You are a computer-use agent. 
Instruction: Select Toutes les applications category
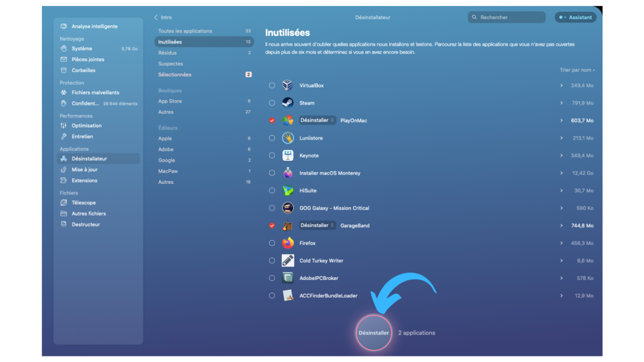pos(204,31)
